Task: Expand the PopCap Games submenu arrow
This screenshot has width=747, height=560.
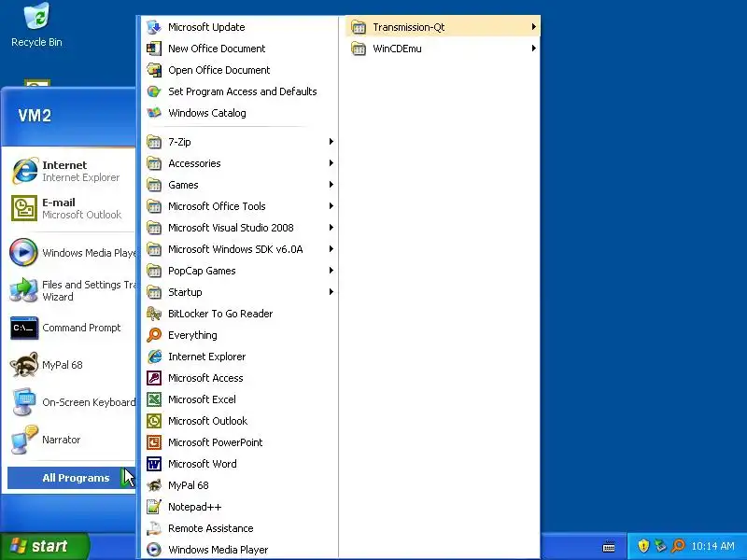Action: click(x=331, y=271)
